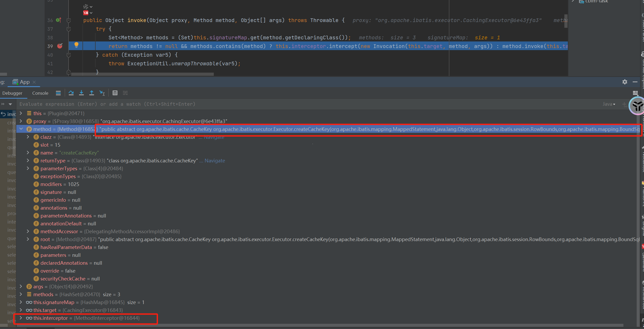Viewport: 644px width, 329px height.
Task: Click the Run to Cursor icon
Action: pyautogui.click(x=102, y=93)
